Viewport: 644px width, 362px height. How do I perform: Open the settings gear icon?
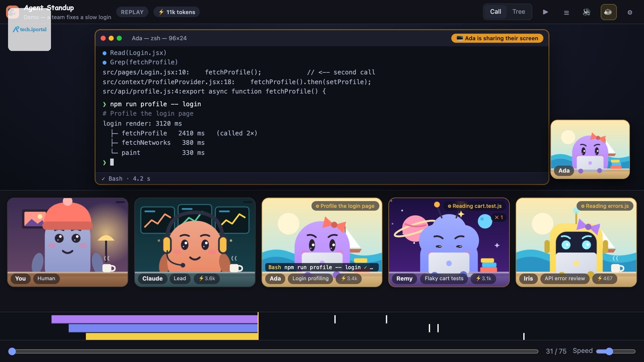point(630,12)
